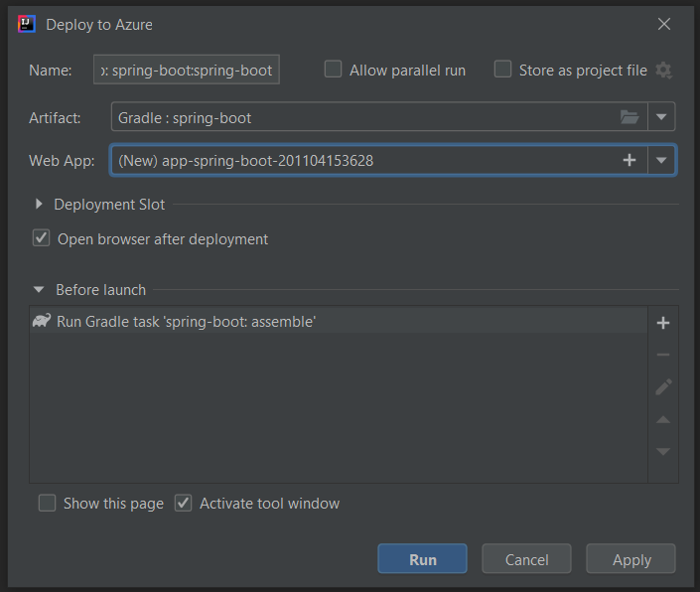Image resolution: width=700 pixels, height=592 pixels.
Task: Enable Show this page checkbox
Action: (x=48, y=503)
